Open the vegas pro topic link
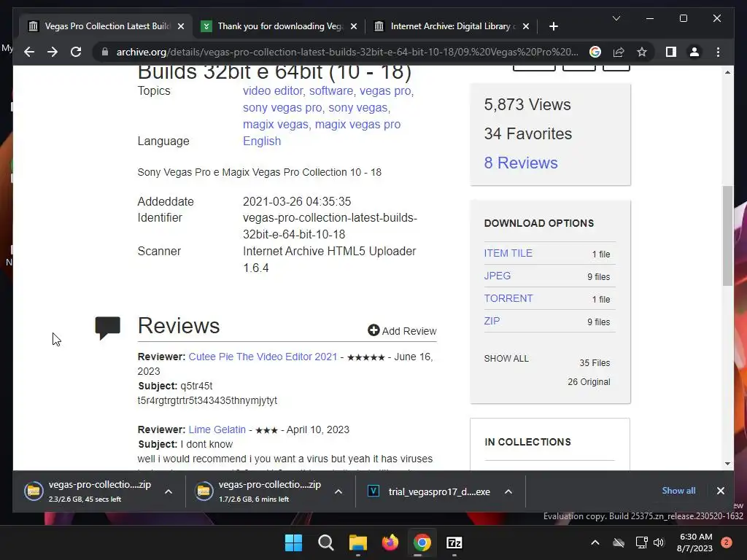Screen dimensions: 747x560 tap(385, 90)
